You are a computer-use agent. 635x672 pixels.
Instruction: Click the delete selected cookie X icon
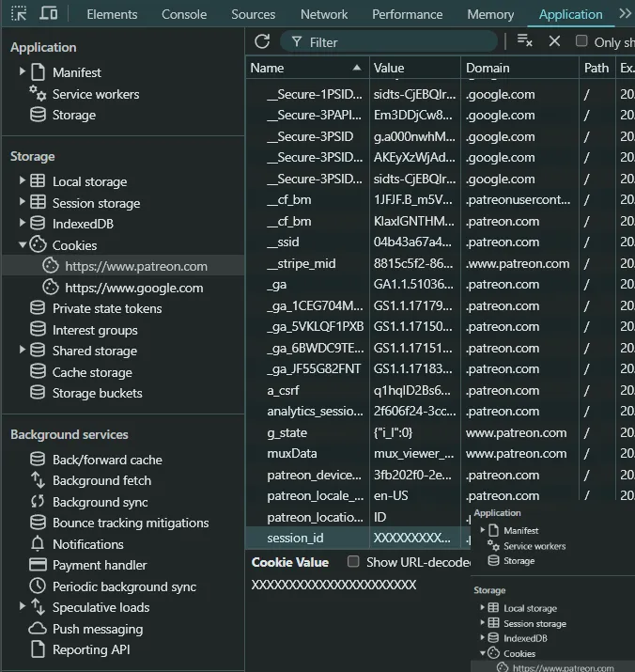coord(555,41)
